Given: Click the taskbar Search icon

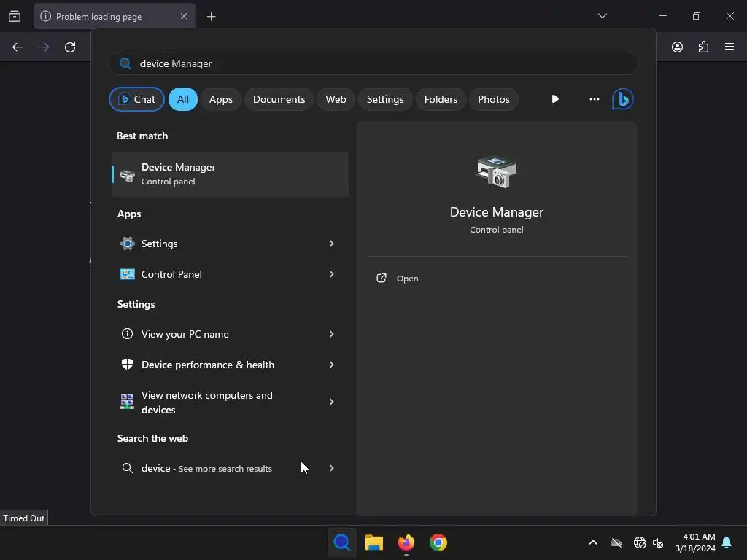Looking at the screenshot, I should click(x=341, y=542).
